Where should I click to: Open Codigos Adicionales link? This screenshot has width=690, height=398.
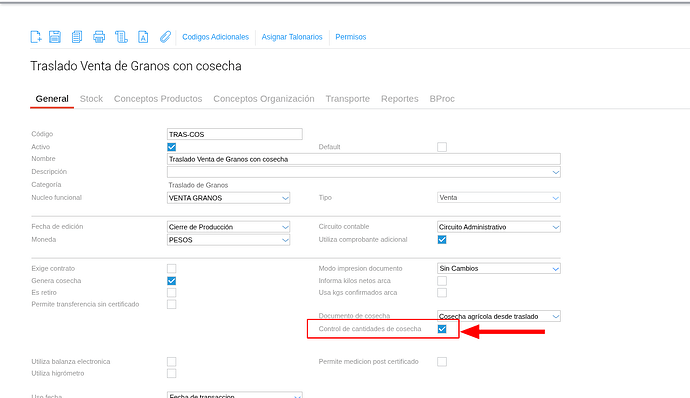(x=216, y=37)
